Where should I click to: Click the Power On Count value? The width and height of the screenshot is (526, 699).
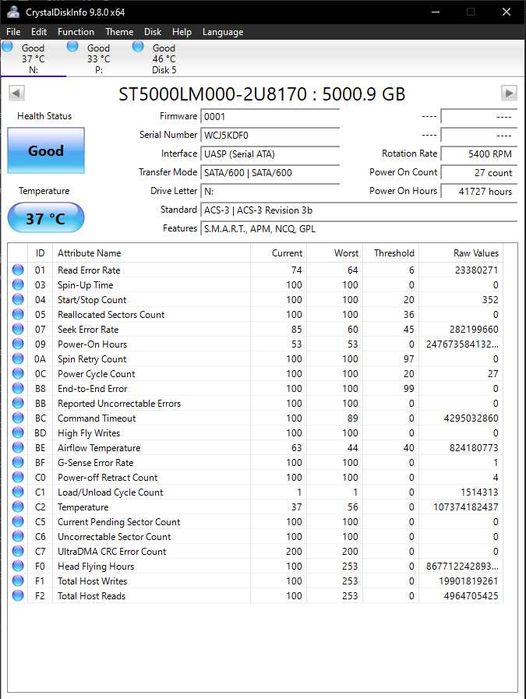(479, 173)
